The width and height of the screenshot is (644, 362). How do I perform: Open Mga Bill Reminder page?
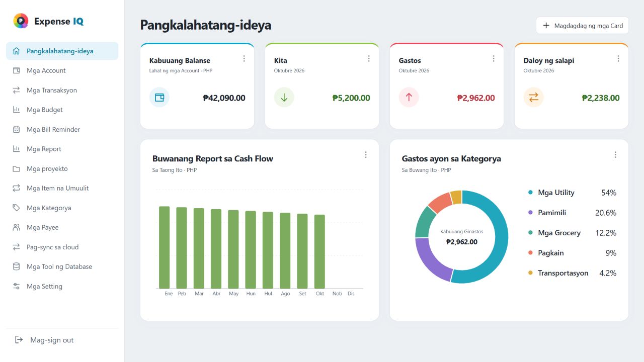pyautogui.click(x=62, y=129)
